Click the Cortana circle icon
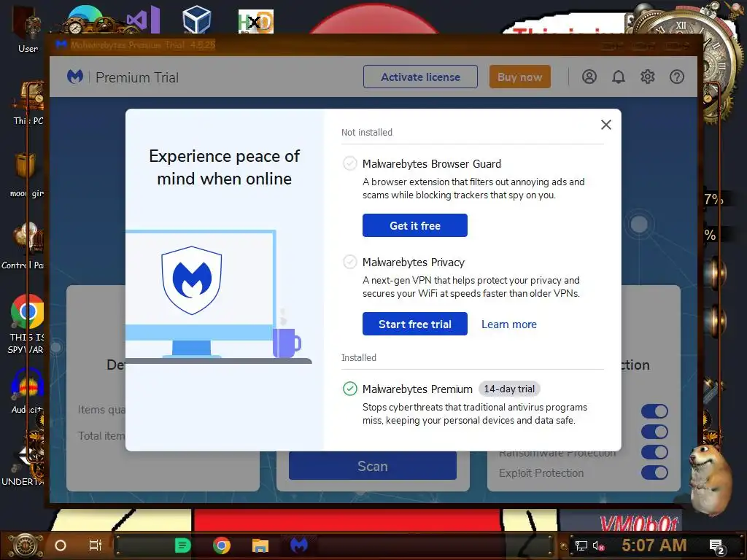The image size is (747, 560). pos(61,545)
